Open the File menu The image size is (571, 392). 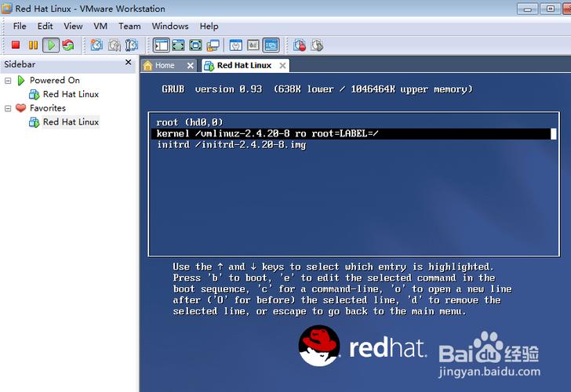coord(20,26)
